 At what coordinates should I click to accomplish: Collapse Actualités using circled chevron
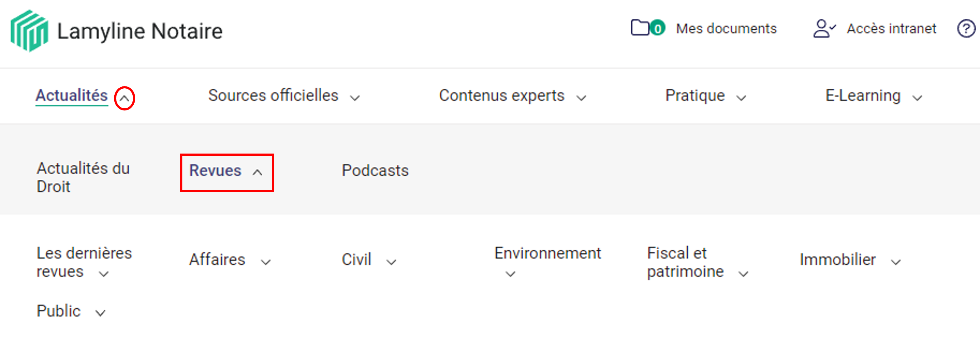coord(124,99)
